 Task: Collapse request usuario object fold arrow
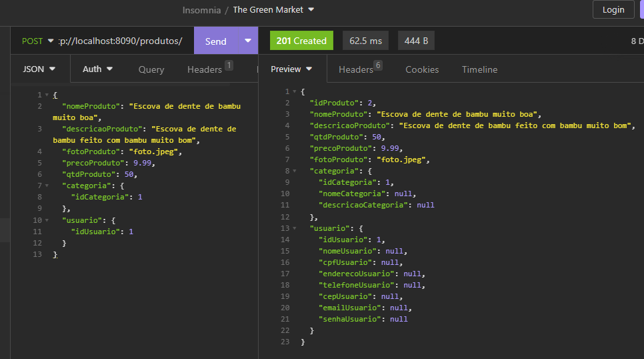click(47, 220)
